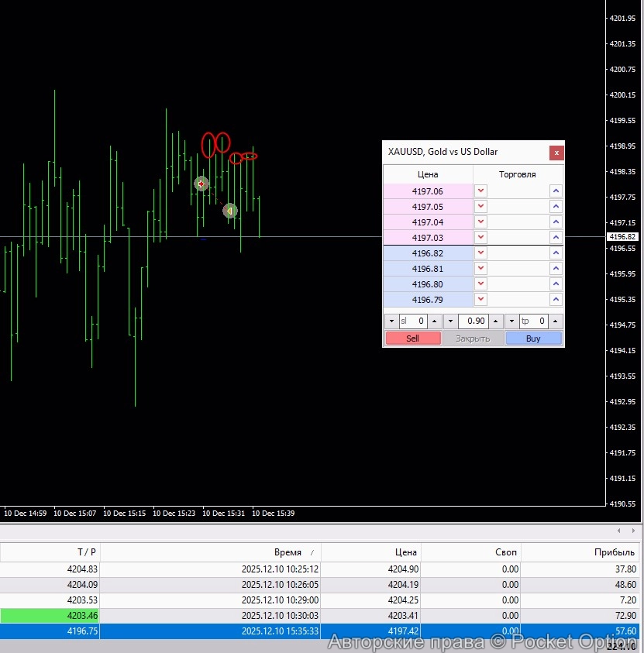The height and width of the screenshot is (653, 644).
Task: Select the highlighted trade row priced 4197.42
Action: (x=310, y=631)
